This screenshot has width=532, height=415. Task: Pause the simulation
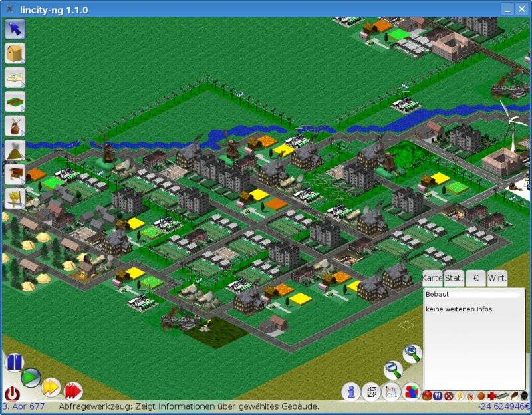click(x=14, y=362)
